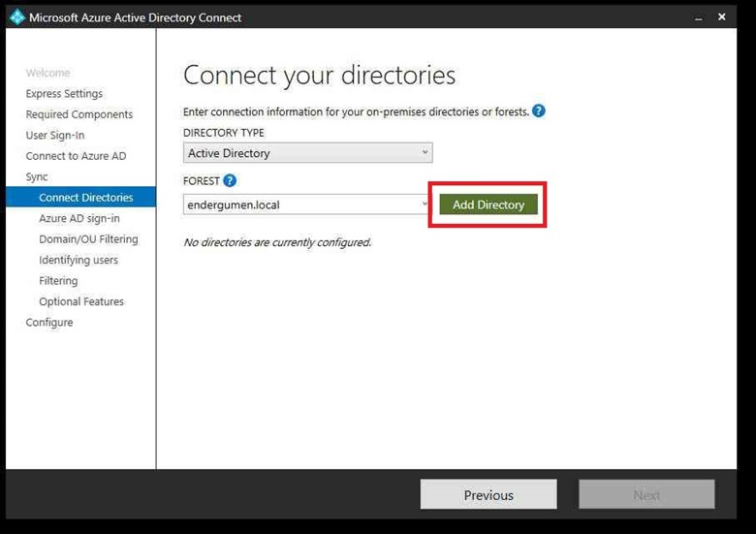Select Optional Features in the sidebar
756x534 pixels.
[81, 301]
